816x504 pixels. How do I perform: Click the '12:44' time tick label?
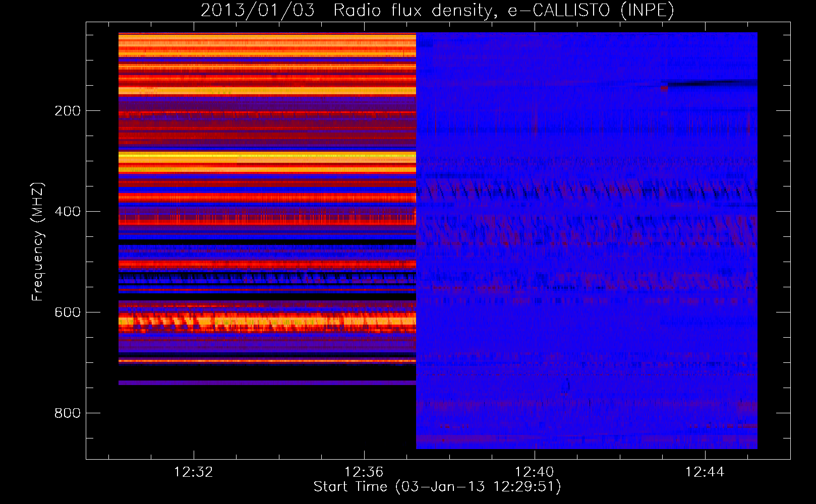pos(705,472)
